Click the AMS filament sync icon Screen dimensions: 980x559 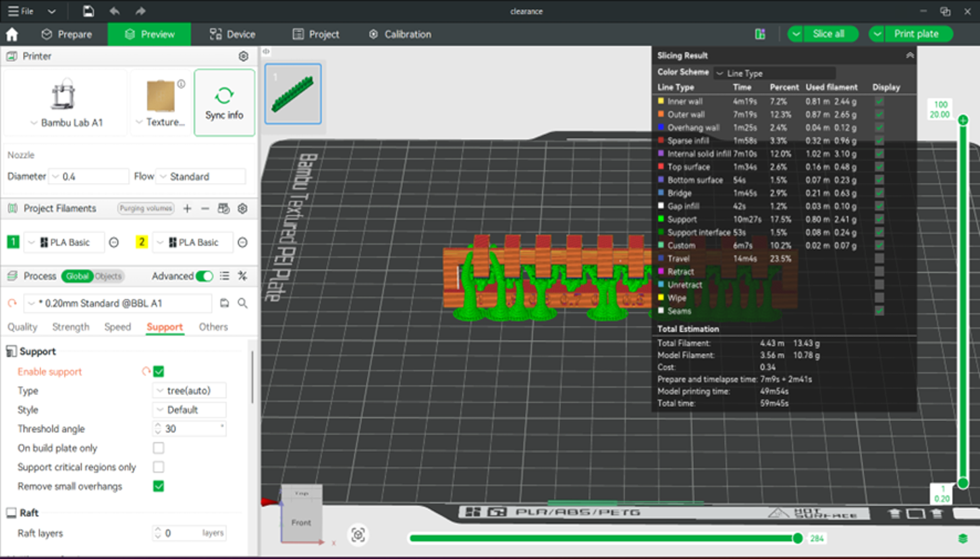coord(224,209)
